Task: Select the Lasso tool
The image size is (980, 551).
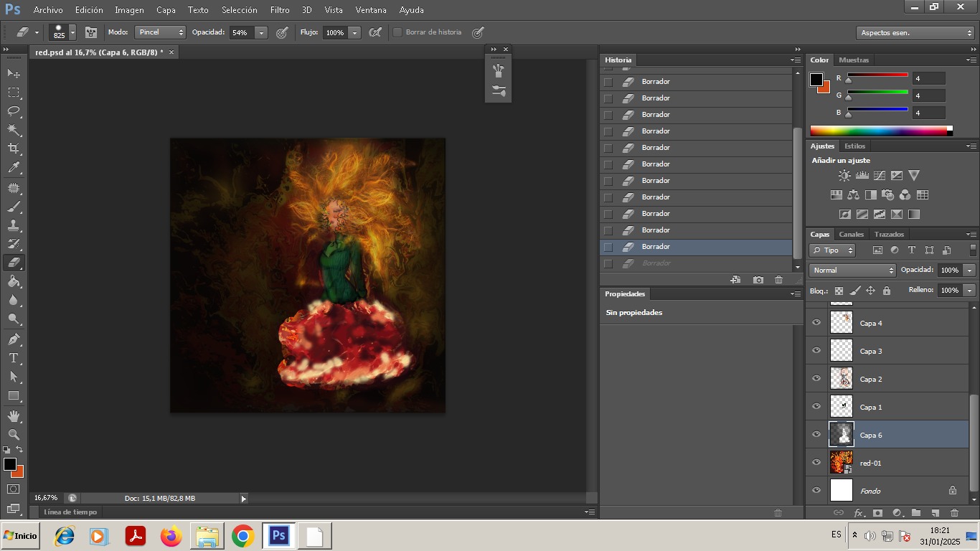Action: tap(14, 111)
